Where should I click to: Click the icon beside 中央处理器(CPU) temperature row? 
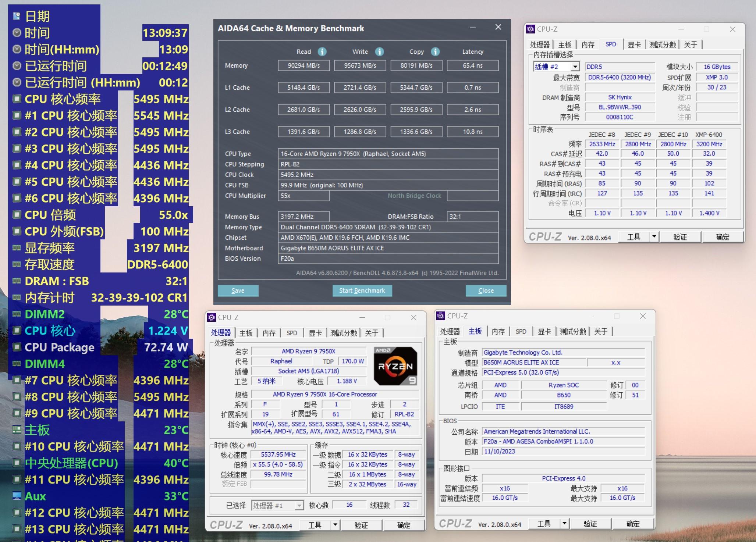(x=17, y=463)
